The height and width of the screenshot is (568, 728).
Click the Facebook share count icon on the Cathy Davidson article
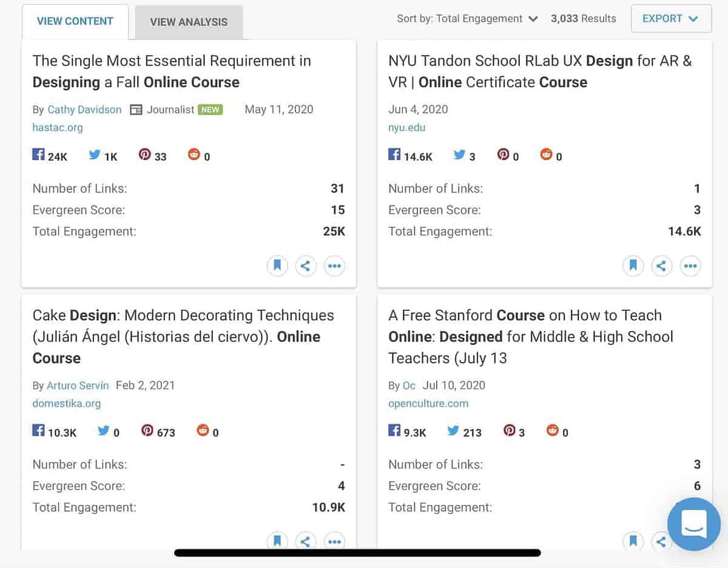[38, 154]
